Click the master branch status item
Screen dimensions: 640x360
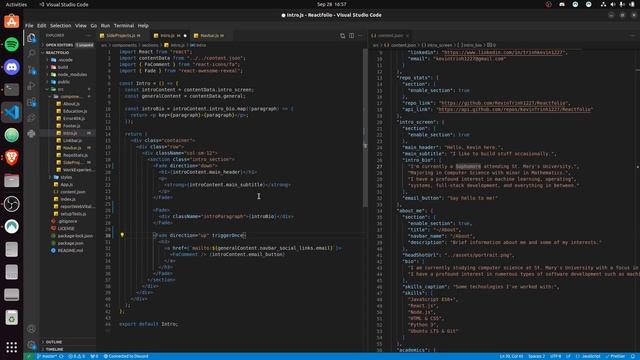(x=47, y=356)
